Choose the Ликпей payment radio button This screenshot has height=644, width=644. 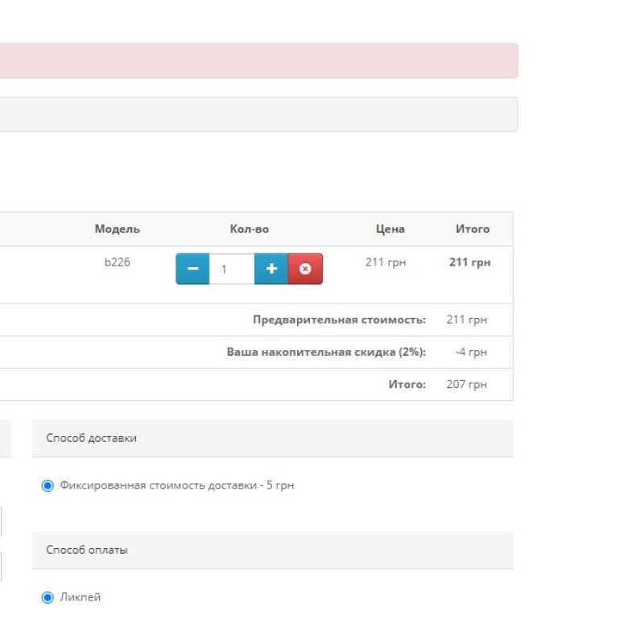point(47,597)
